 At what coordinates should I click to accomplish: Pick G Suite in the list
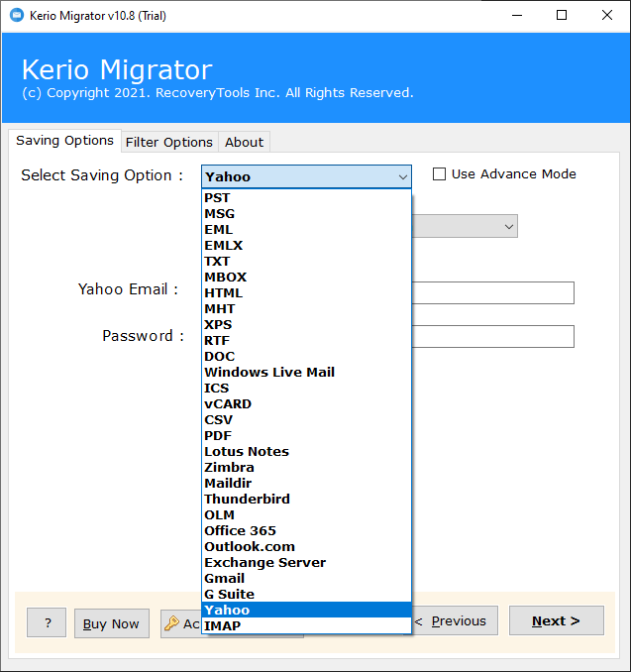point(306,595)
